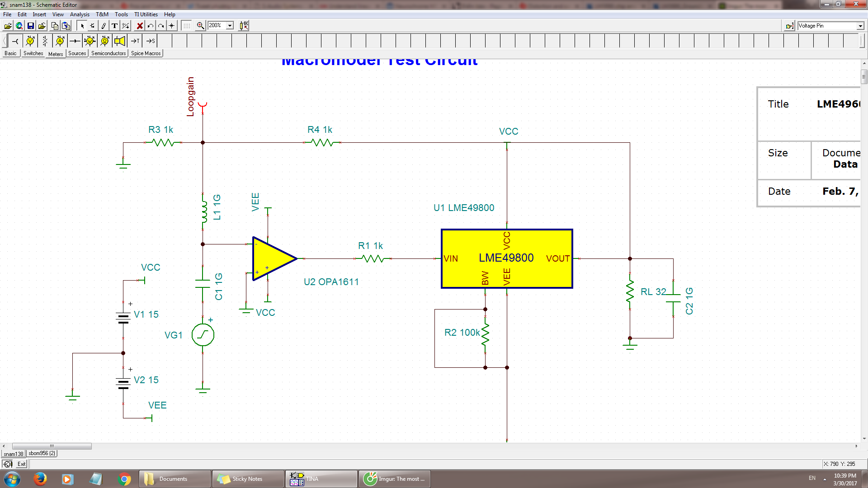Screen dimensions: 868x488
Task: Click the transistor icon beside Exit
Action: (x=8, y=464)
